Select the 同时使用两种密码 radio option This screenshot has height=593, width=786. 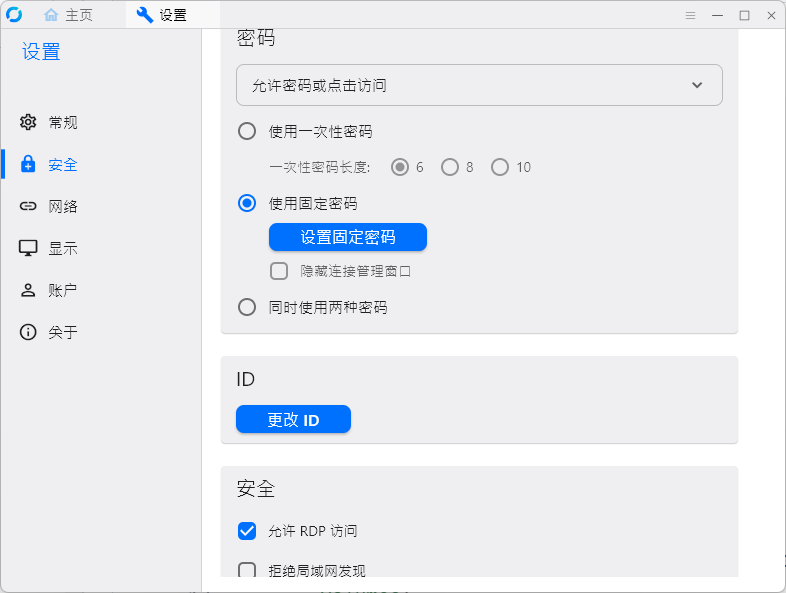point(247,307)
